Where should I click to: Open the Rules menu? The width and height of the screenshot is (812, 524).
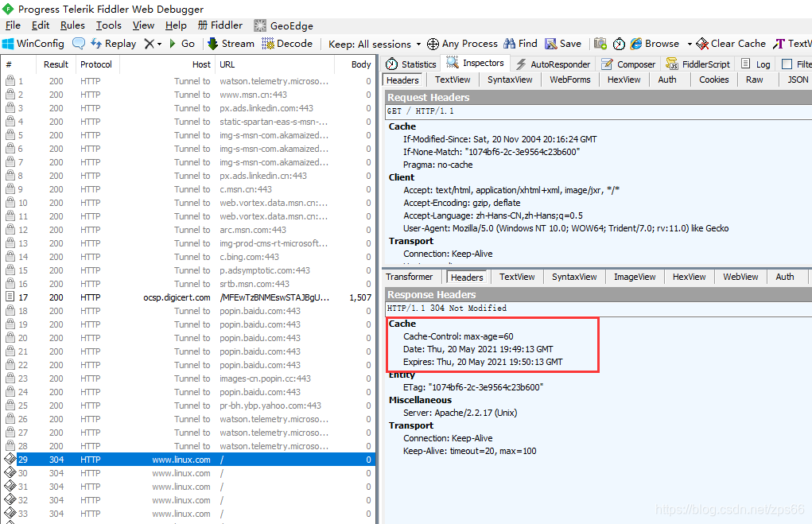(x=72, y=25)
